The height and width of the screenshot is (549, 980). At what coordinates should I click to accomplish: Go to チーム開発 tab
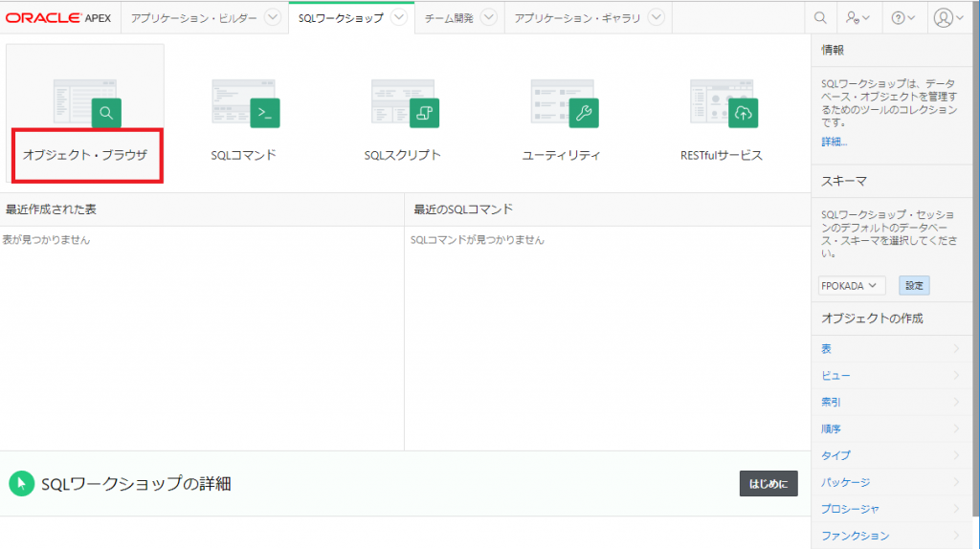(x=449, y=18)
